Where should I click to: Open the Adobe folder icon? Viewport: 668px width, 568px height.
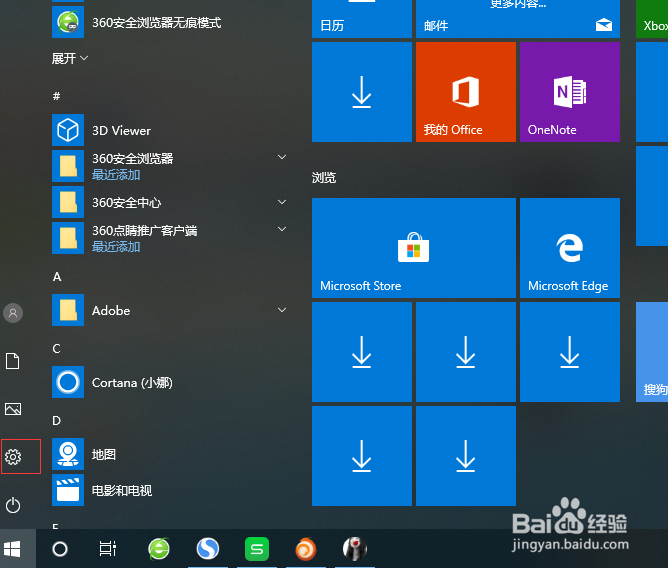click(x=68, y=310)
